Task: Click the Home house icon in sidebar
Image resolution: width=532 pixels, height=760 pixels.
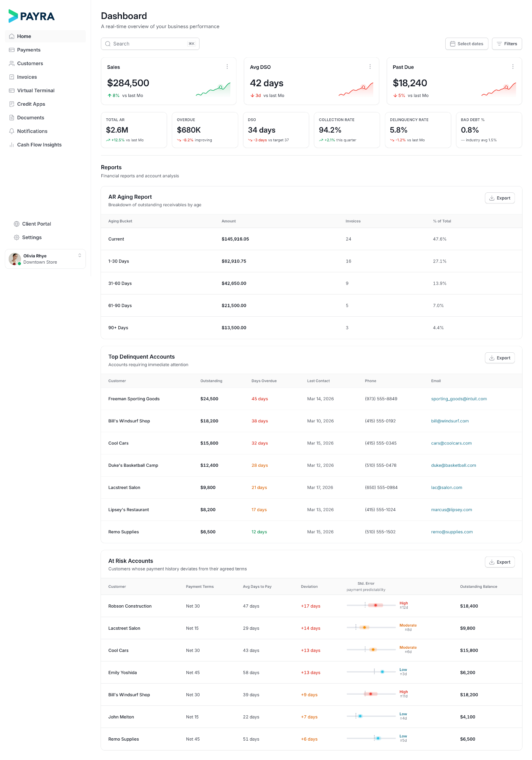Action: (x=12, y=36)
